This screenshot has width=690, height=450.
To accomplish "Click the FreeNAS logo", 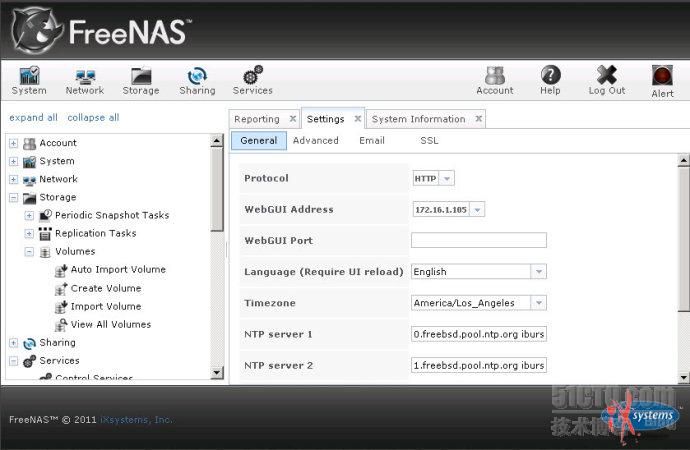I will point(101,31).
